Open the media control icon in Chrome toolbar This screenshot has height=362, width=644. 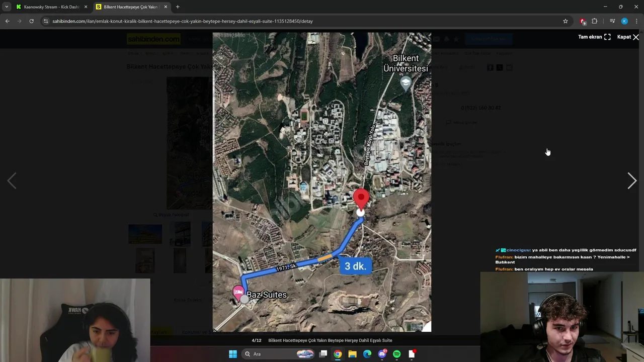coord(612,21)
